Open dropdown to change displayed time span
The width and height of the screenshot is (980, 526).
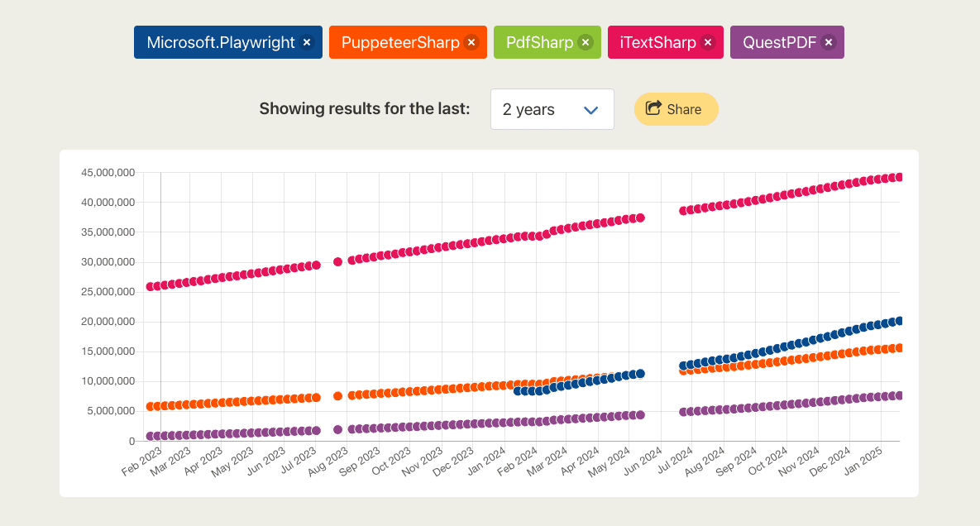pyautogui.click(x=552, y=108)
